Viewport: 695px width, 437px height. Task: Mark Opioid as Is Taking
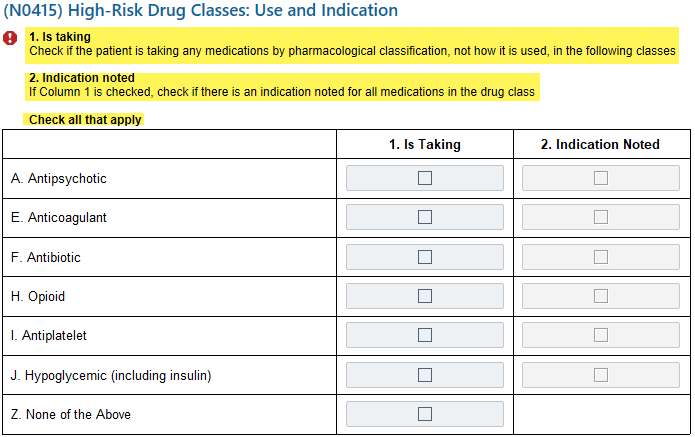click(425, 296)
